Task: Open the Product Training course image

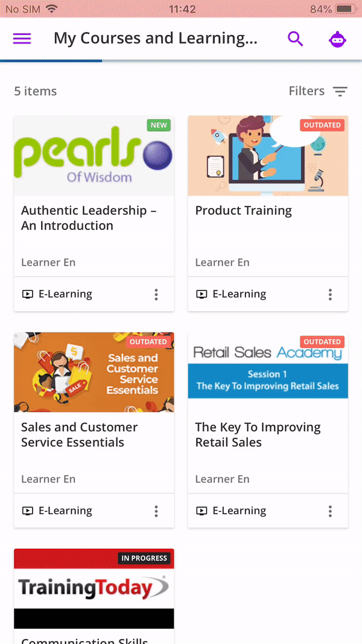Action: point(268,156)
